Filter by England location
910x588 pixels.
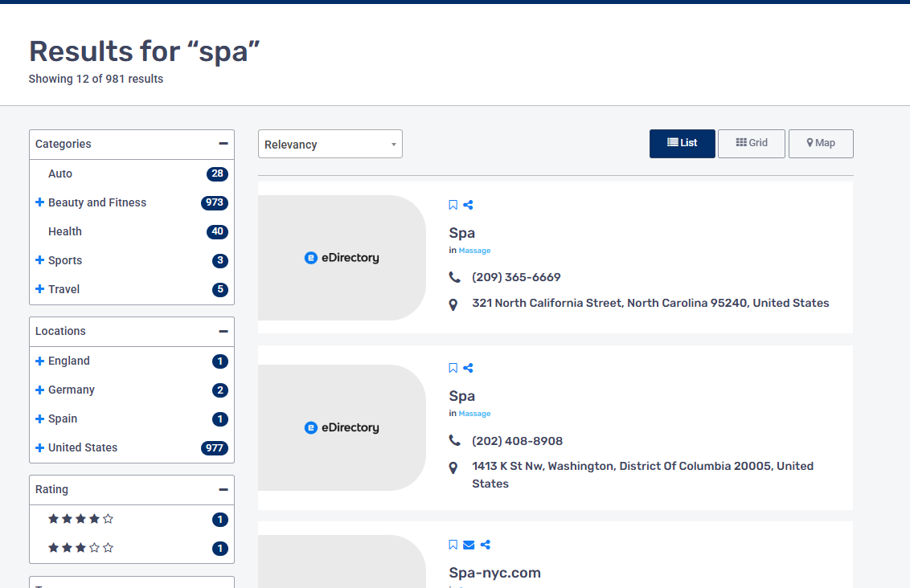click(x=69, y=361)
